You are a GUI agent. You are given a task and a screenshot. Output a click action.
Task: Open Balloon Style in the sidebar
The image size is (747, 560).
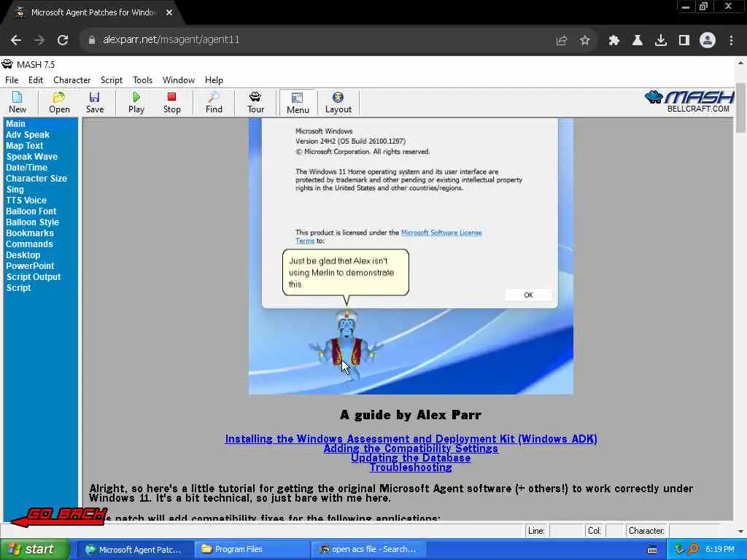tap(32, 222)
